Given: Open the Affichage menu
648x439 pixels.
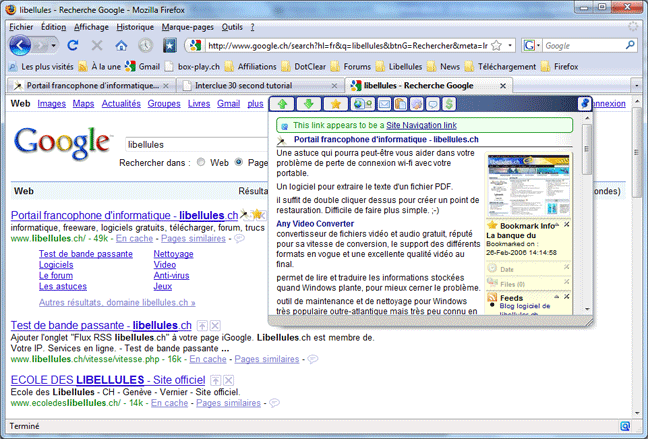Looking at the screenshot, I should 91,27.
